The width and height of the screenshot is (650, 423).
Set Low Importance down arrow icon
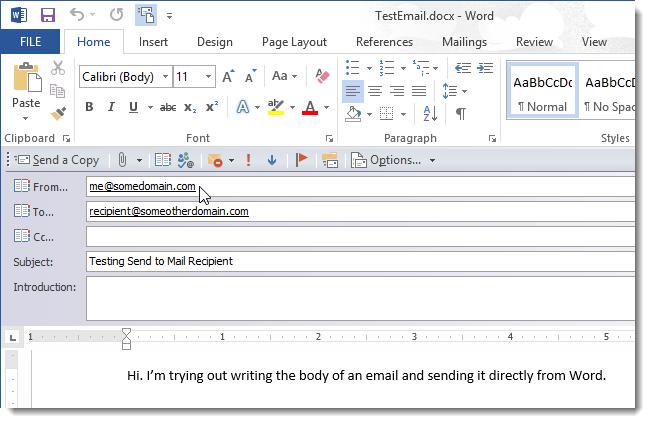pyautogui.click(x=272, y=160)
